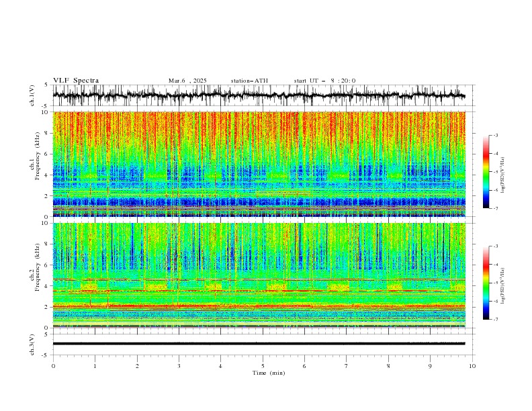Click the ch.1 spectrogram color bar

click(x=486, y=172)
